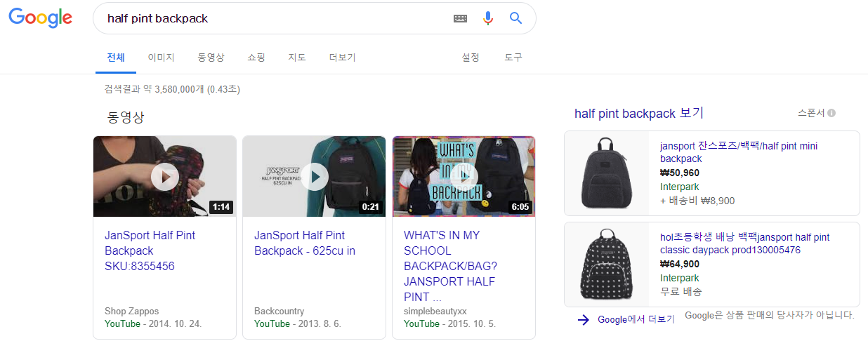This screenshot has width=868, height=348.
Task: Select the 전체 tab
Action: tap(115, 58)
